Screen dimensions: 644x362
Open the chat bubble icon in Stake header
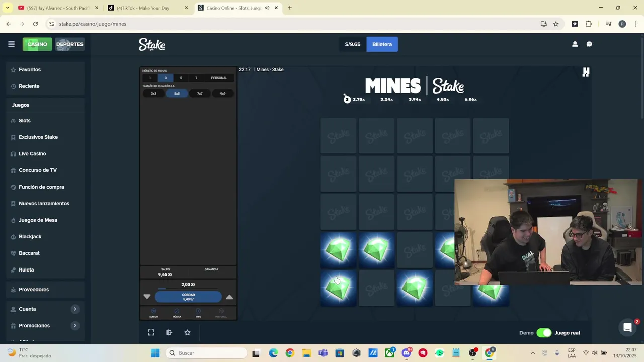click(x=589, y=44)
